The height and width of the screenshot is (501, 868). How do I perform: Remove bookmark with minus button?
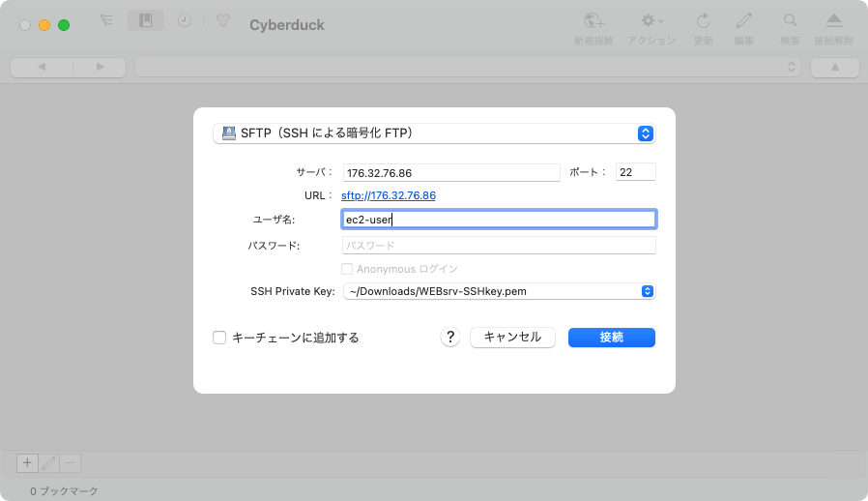(x=70, y=462)
